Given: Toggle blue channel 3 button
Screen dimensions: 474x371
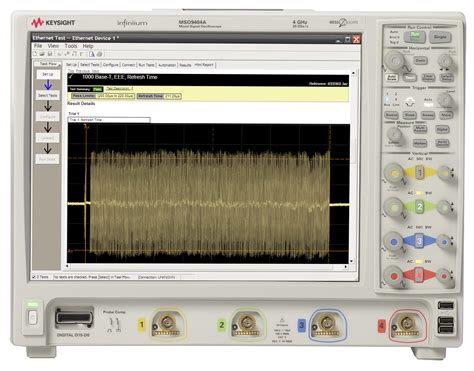Looking at the screenshot, I should [419, 241].
